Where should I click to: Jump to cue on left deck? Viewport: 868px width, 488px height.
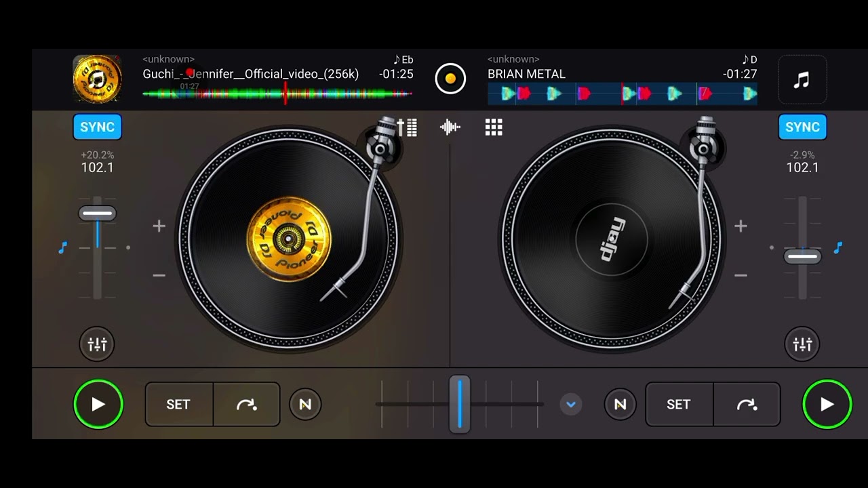pyautogui.click(x=247, y=405)
